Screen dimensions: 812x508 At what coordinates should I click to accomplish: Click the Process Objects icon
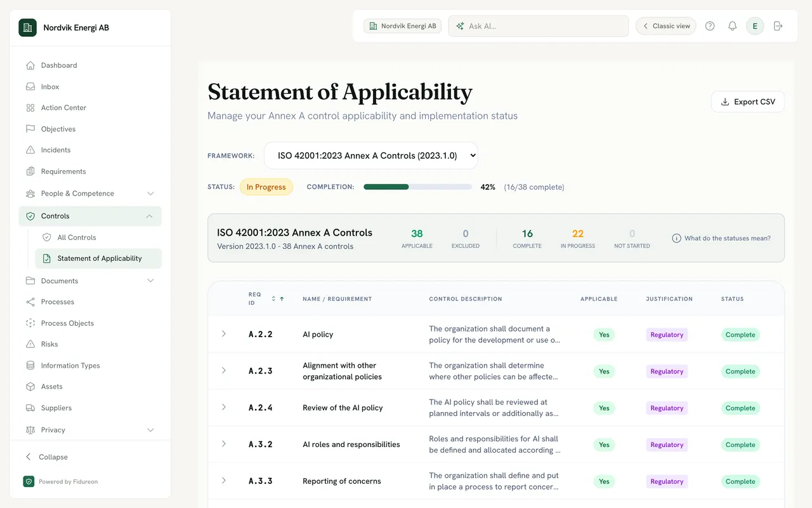point(30,323)
